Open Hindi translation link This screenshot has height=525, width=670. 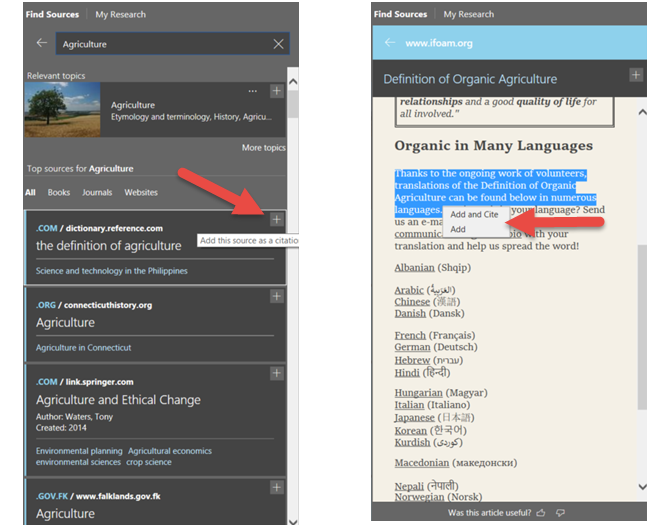coord(407,373)
